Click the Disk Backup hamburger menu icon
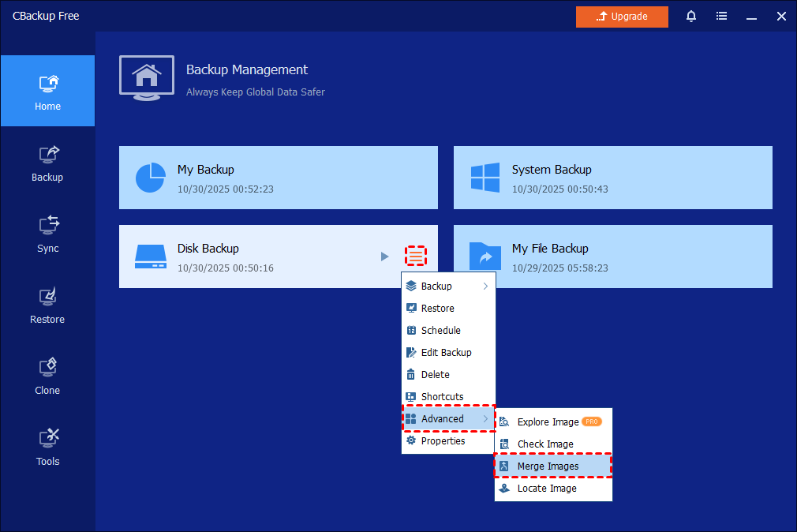 click(416, 256)
